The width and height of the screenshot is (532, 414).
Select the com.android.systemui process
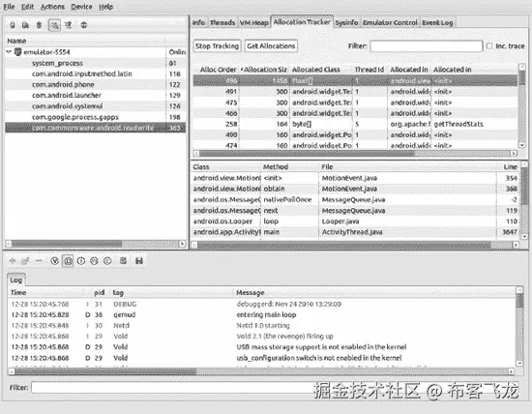(95, 106)
